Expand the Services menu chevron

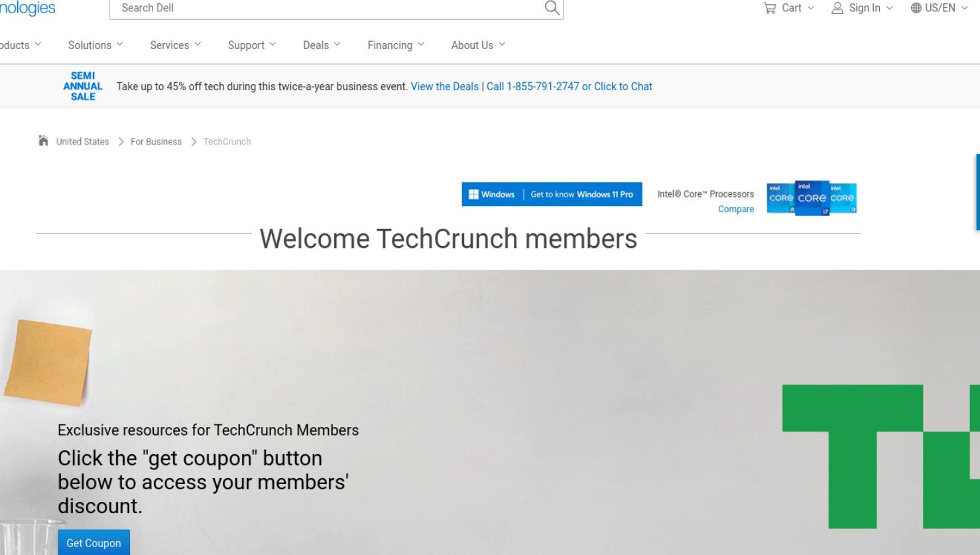[x=198, y=44]
